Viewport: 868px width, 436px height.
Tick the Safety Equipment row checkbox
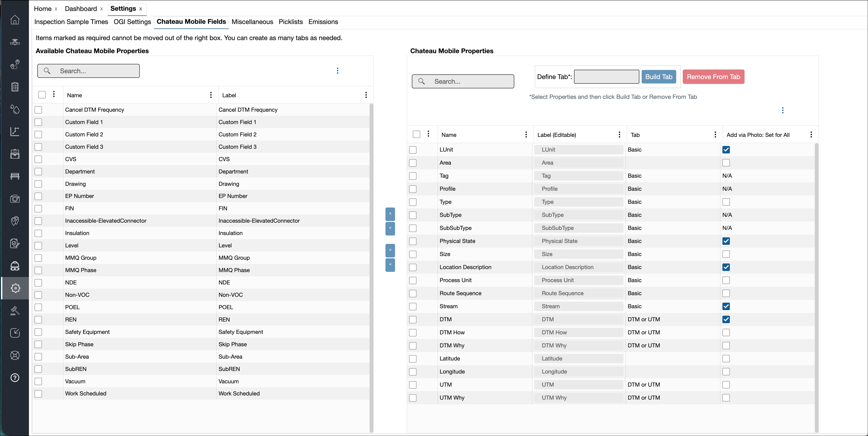[x=38, y=332]
